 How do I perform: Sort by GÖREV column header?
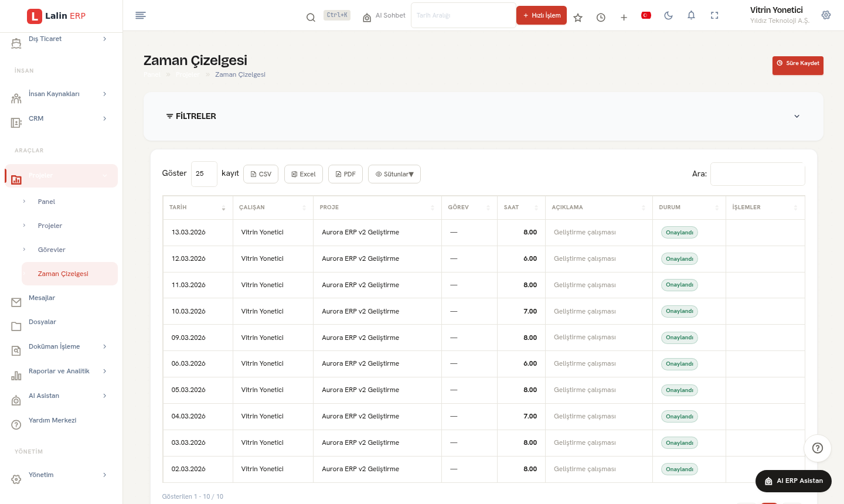[469, 207]
